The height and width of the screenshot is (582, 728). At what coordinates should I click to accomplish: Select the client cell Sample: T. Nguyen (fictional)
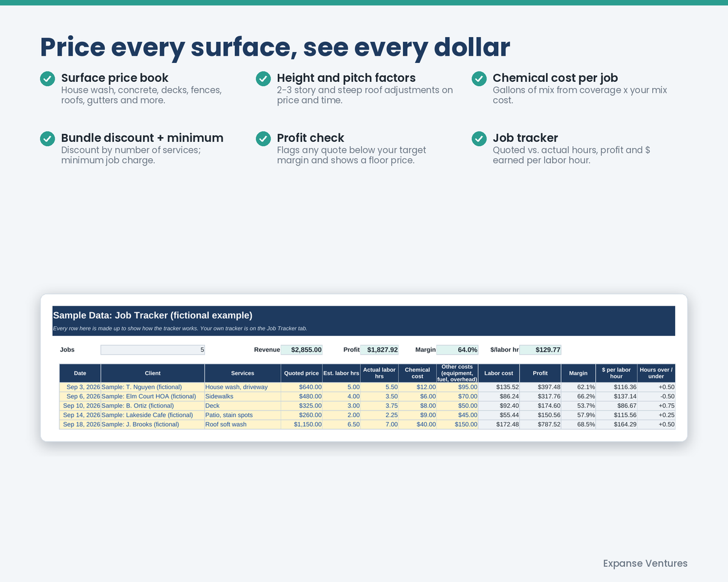(x=153, y=387)
